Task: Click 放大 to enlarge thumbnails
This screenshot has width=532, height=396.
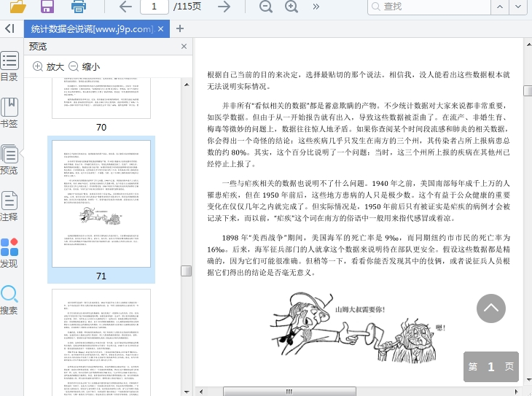Action: (49, 66)
